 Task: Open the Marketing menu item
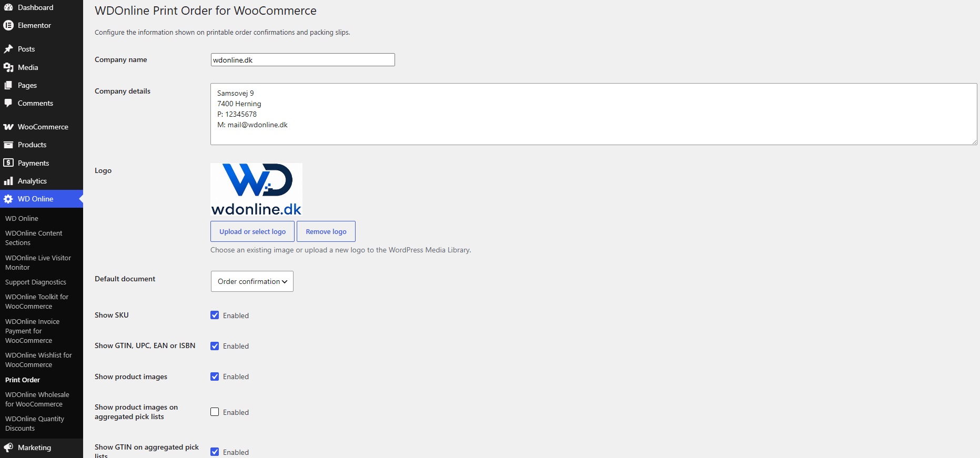[x=42, y=447]
